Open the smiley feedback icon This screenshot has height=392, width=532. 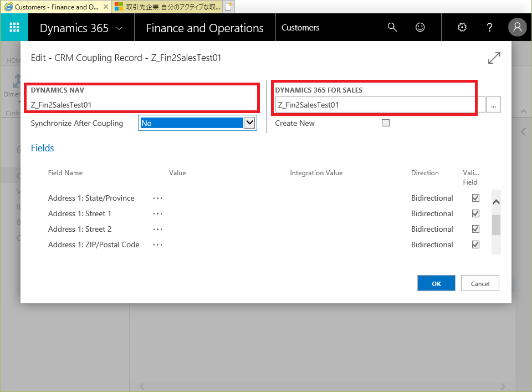pos(420,27)
